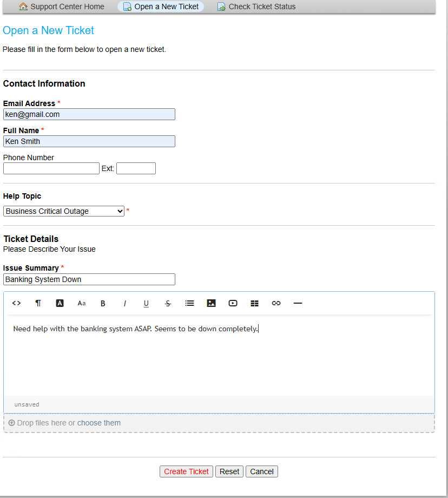Insert a video into description
The image size is (448, 498).
pos(233,303)
